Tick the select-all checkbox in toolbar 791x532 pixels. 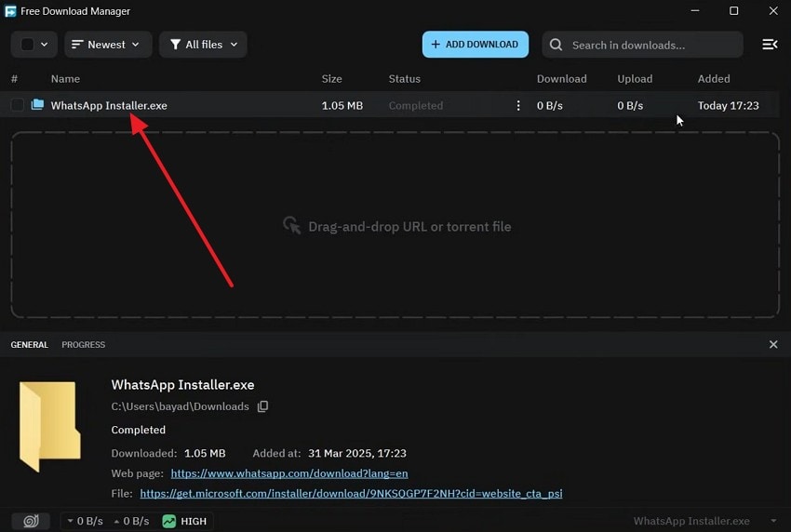pyautogui.click(x=27, y=45)
